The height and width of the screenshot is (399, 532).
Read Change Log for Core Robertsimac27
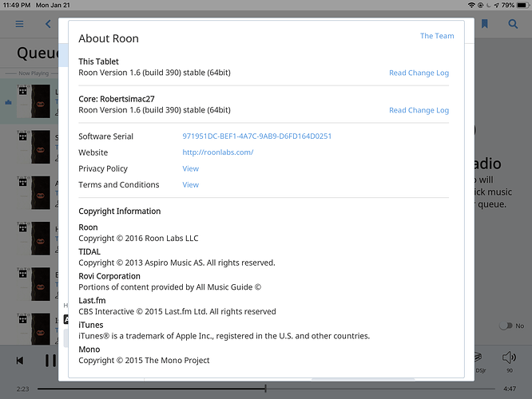(x=419, y=110)
